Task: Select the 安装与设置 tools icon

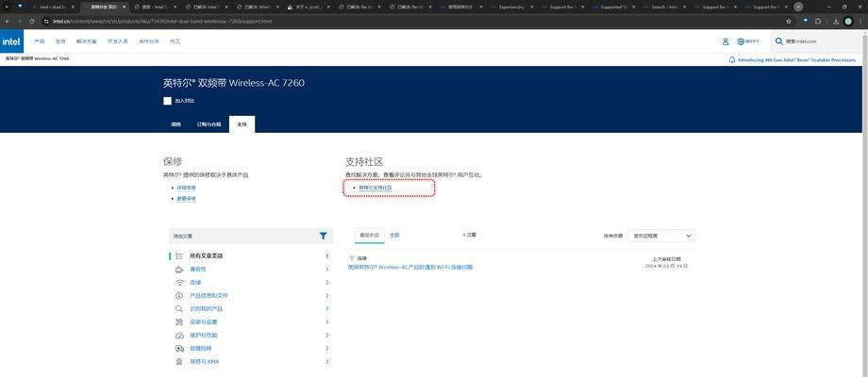Action: pyautogui.click(x=179, y=321)
